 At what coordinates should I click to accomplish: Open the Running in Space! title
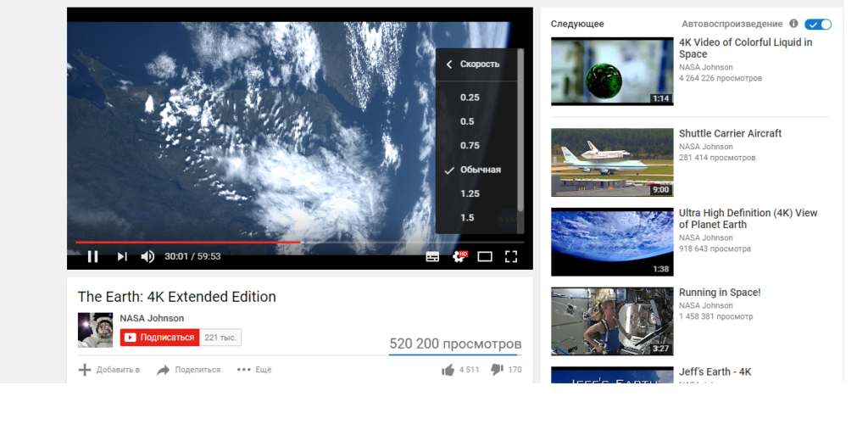pos(720,293)
